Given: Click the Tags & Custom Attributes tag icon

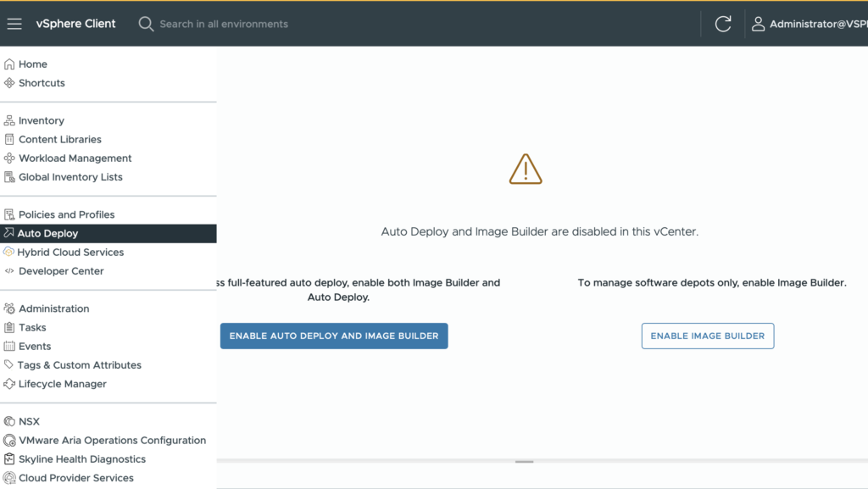Looking at the screenshot, I should (8, 364).
